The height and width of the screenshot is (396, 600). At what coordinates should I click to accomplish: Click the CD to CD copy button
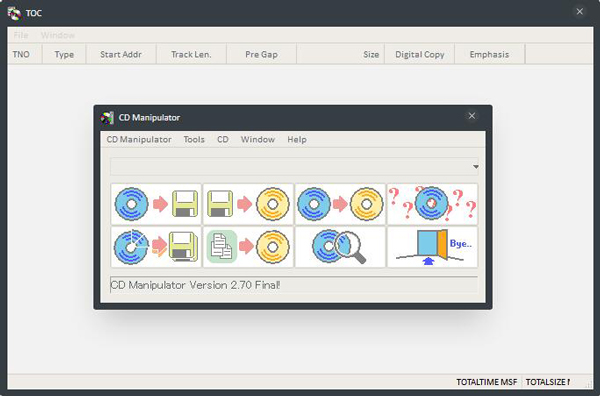tap(340, 204)
